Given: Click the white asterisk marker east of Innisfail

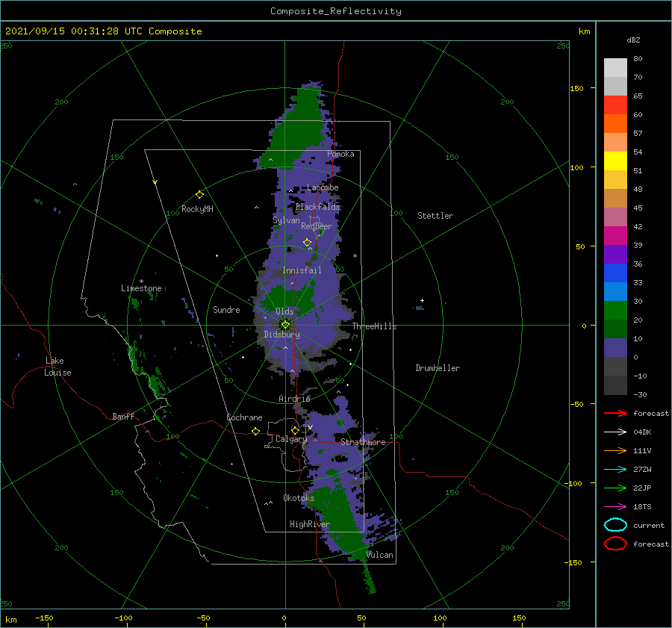Looking at the screenshot, I should pos(355,256).
